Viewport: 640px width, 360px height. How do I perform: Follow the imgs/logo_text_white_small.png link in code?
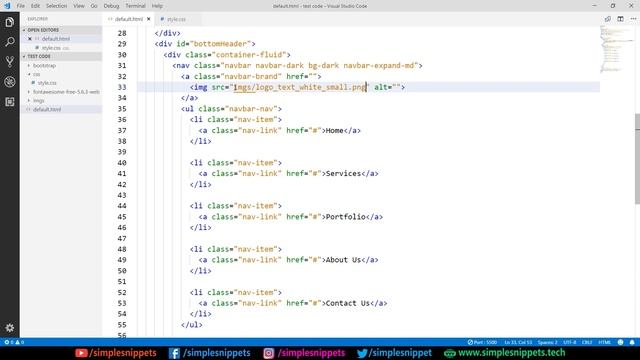pos(300,87)
